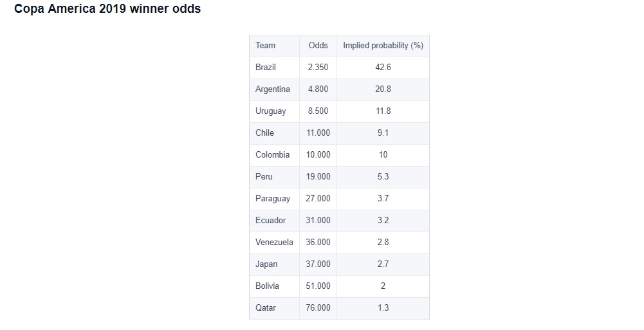644x330 pixels.
Task: Click the Odds column header
Action: click(318, 46)
